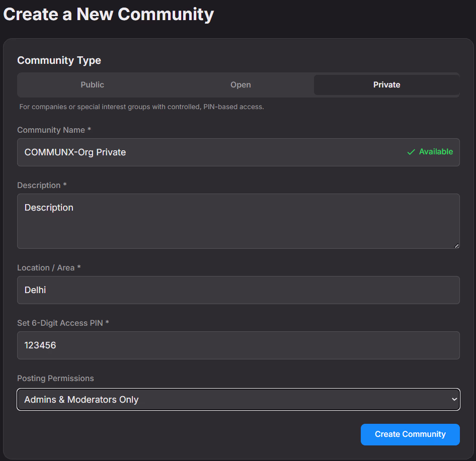Click the green Available checkmark icon
Image resolution: width=476 pixels, height=461 pixels.
point(411,152)
